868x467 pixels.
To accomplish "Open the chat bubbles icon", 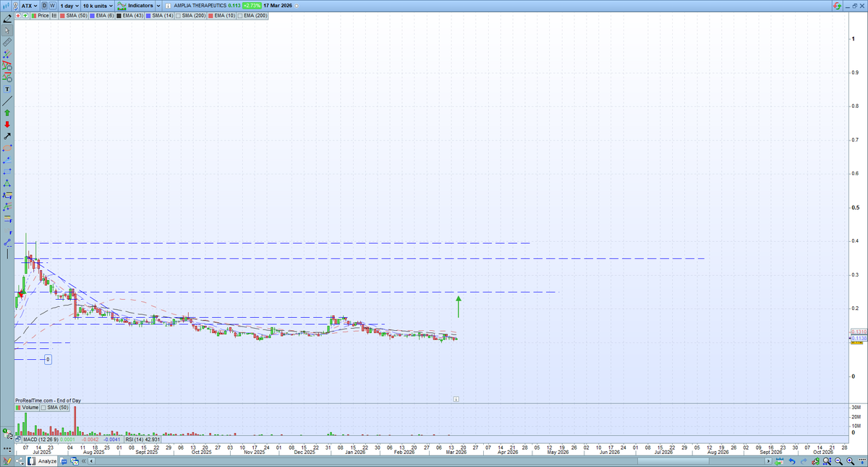I will point(64,461).
